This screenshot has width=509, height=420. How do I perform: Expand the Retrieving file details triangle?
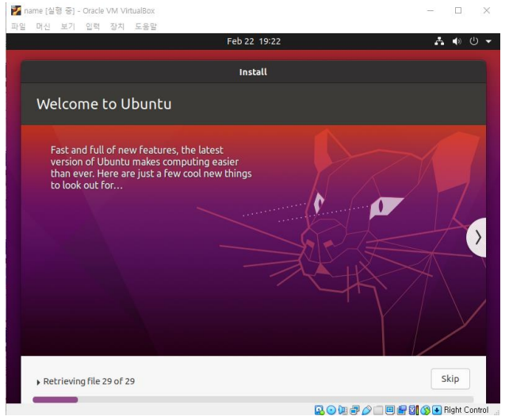[38, 382]
